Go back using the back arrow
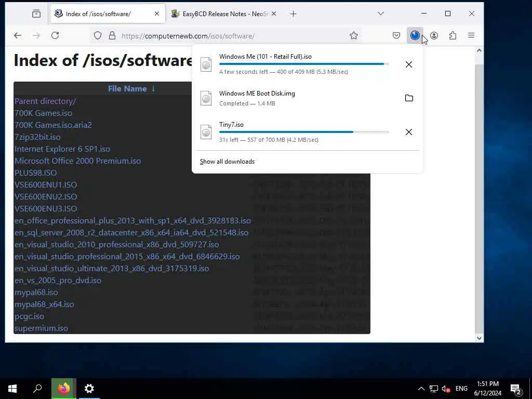 tap(18, 35)
